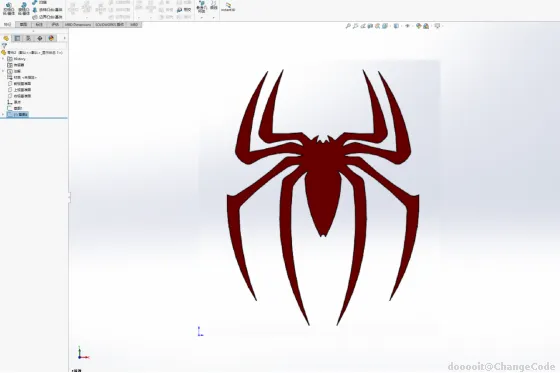Toggle the Instant3D button
The width and height of the screenshot is (560, 373).
[x=228, y=7]
